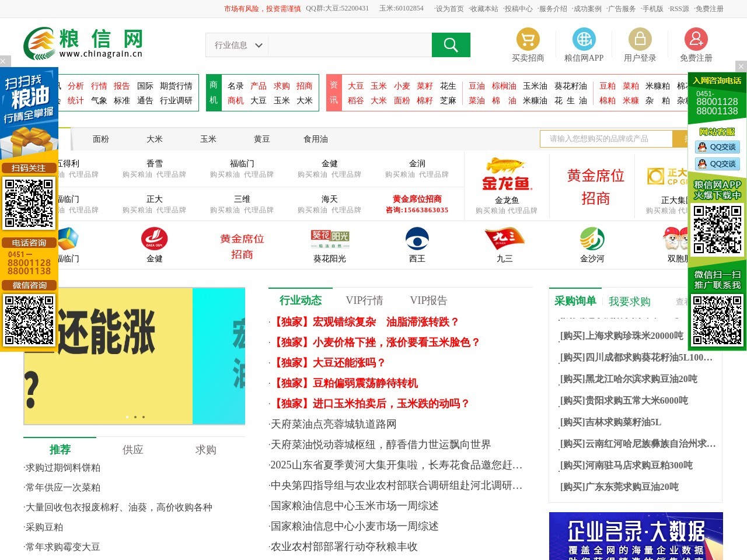
Task: Open the 西王 blue logo
Action: 417,239
